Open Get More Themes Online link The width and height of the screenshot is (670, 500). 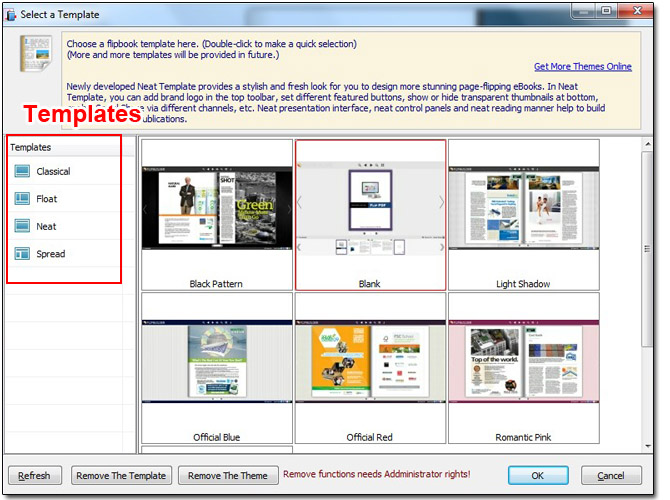click(x=583, y=66)
